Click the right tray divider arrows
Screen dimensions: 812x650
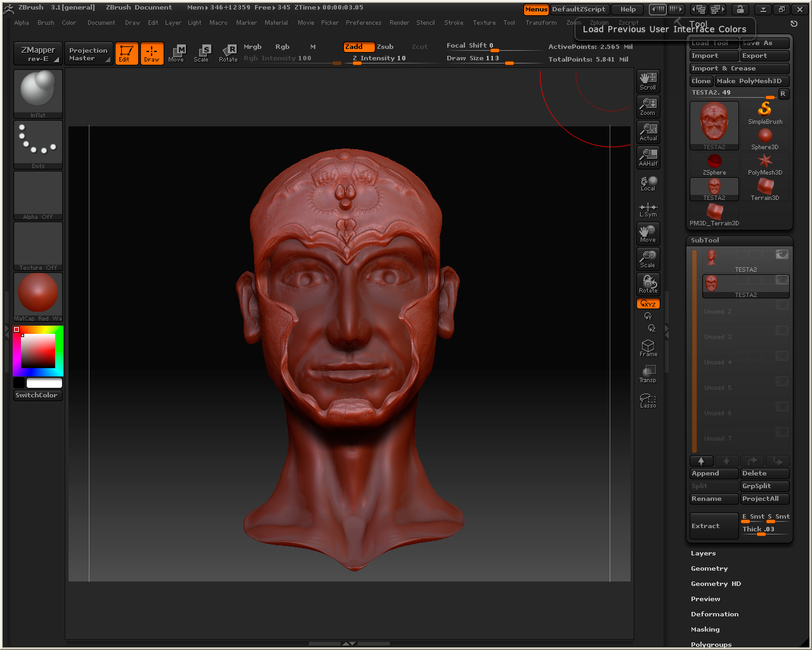click(666, 331)
